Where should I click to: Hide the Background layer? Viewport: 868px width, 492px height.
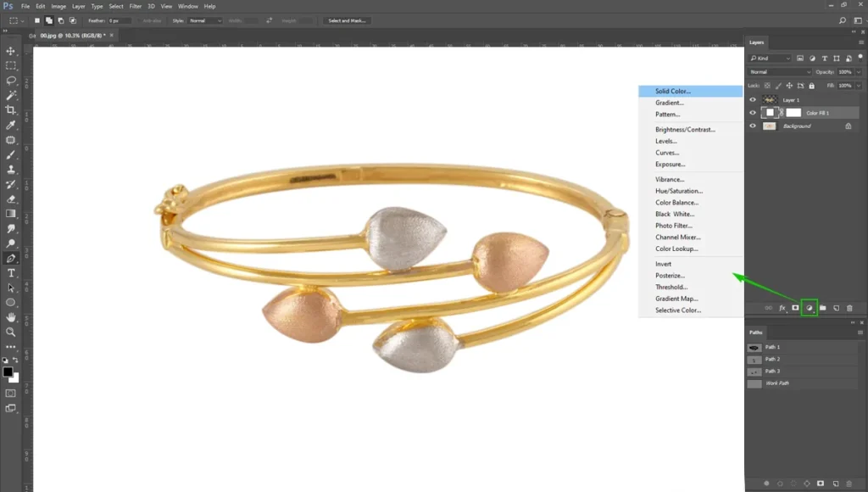[753, 126]
